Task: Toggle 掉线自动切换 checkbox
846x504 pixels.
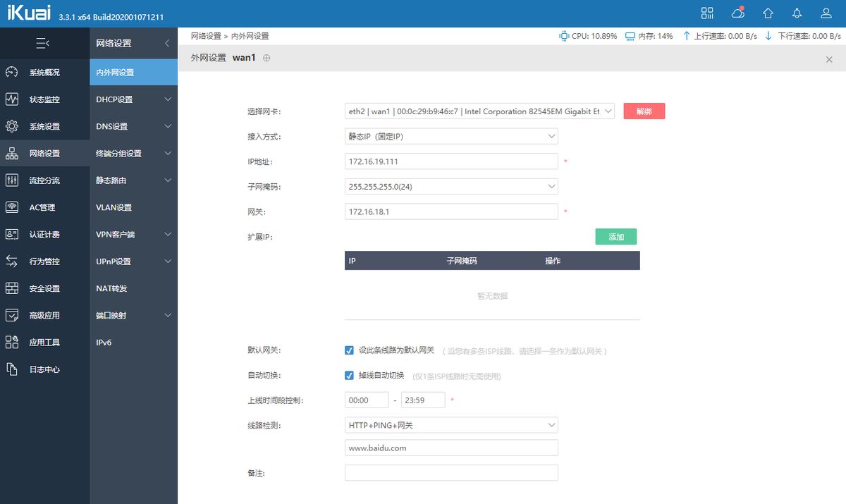Action: (x=349, y=376)
